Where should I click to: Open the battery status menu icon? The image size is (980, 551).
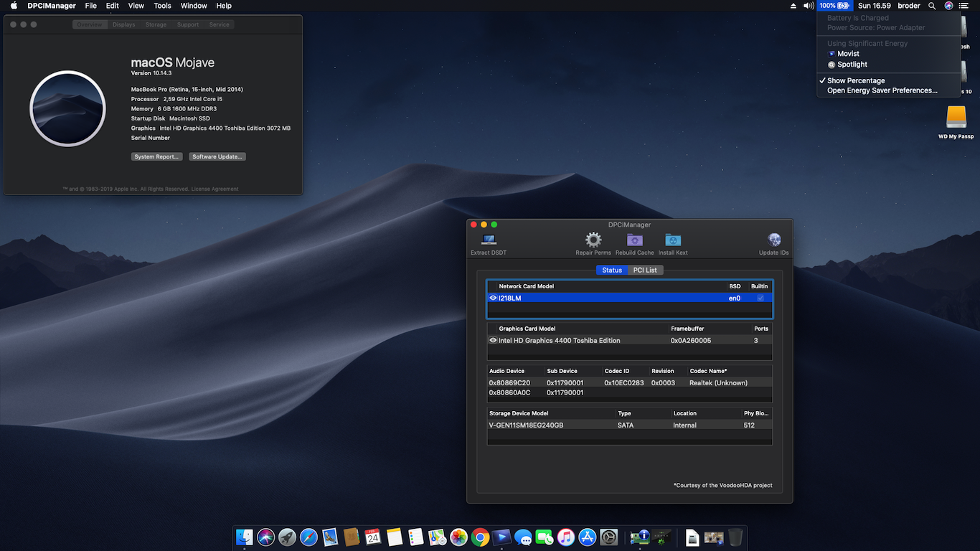(834, 5)
